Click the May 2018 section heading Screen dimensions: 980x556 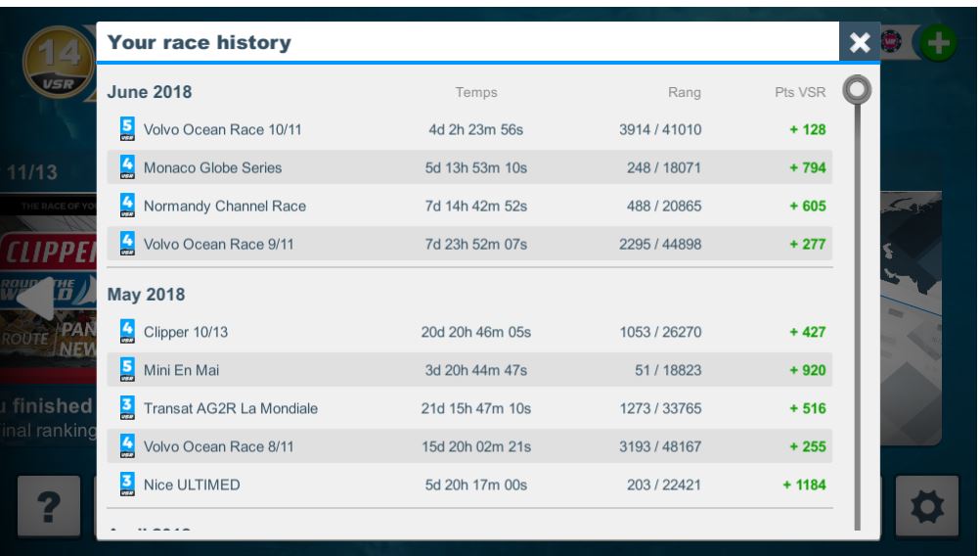point(147,295)
